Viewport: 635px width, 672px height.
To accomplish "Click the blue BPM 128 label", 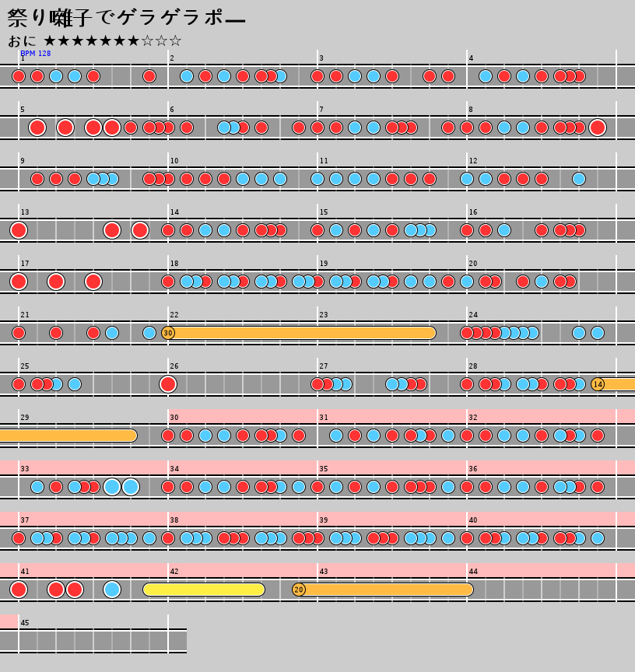I will coord(36,54).
